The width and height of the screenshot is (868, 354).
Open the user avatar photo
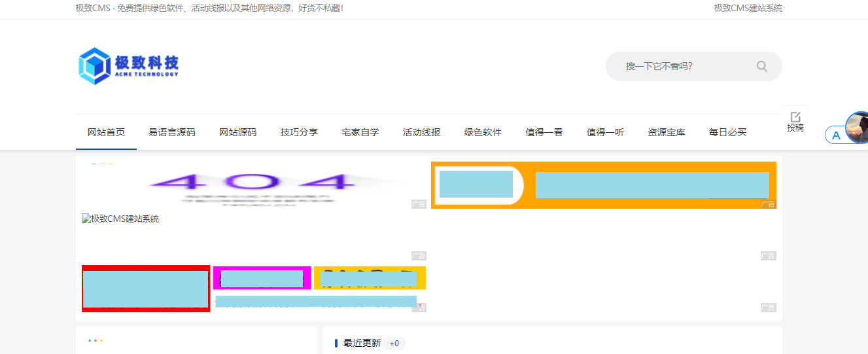(x=858, y=127)
